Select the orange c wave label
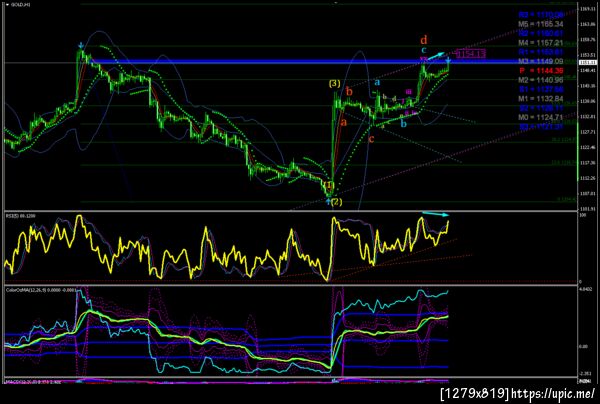 point(371,139)
